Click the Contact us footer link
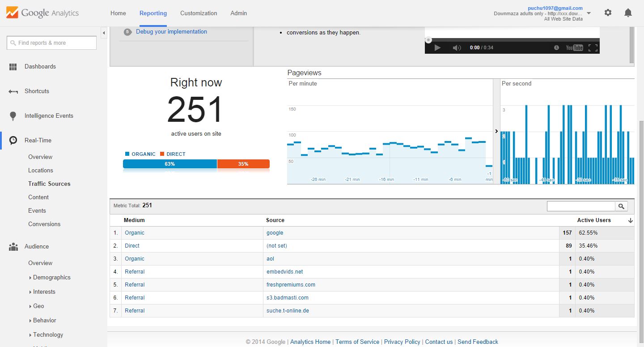The width and height of the screenshot is (644, 347). 439,342
